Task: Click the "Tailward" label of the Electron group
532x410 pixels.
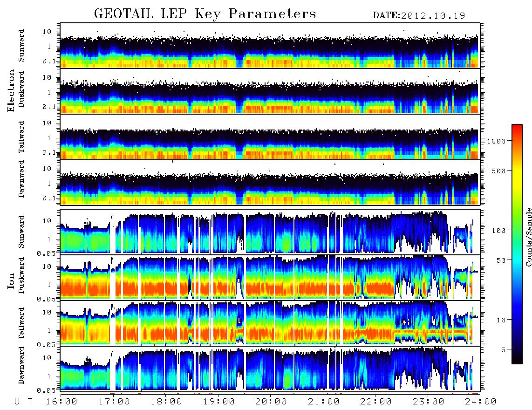Action: coord(21,137)
